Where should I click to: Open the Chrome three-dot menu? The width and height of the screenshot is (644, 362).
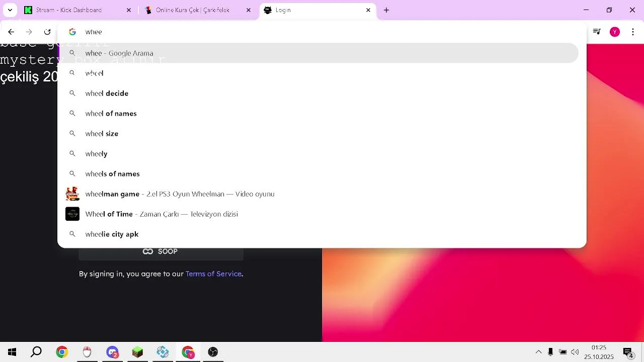point(633,32)
